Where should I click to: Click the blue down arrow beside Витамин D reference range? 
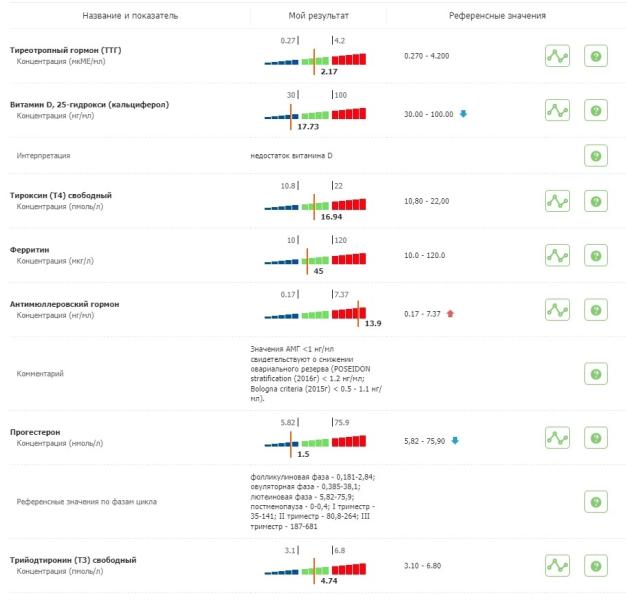point(463,113)
